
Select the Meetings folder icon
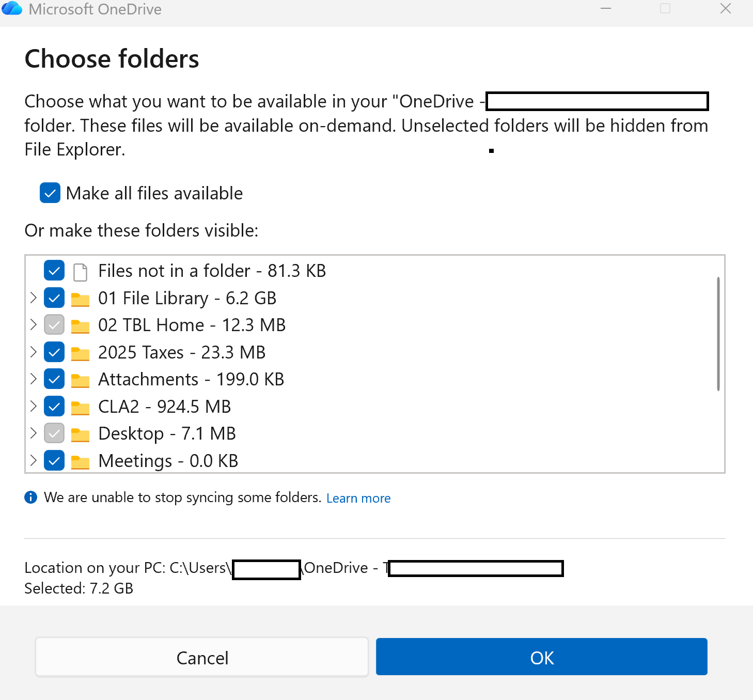click(x=80, y=462)
